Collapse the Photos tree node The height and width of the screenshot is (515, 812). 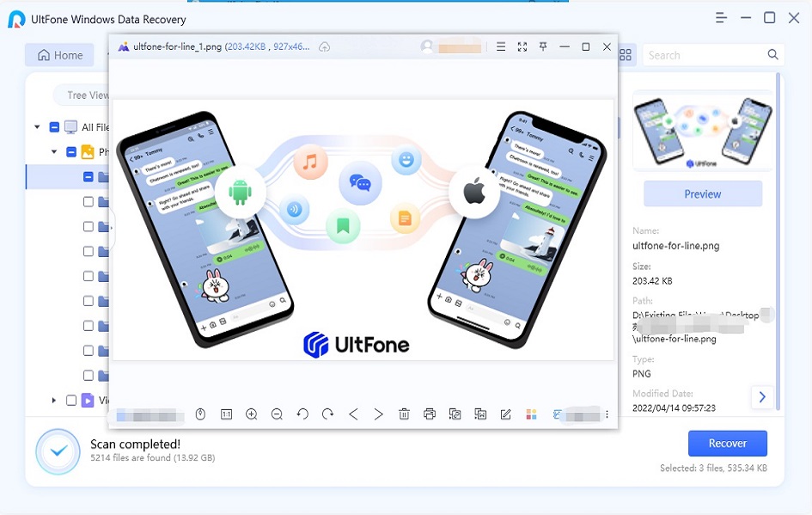[54, 152]
